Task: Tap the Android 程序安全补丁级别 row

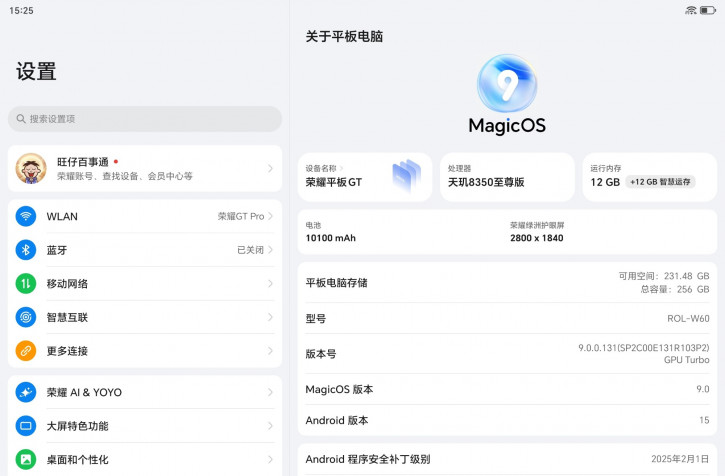Action: tap(507, 459)
